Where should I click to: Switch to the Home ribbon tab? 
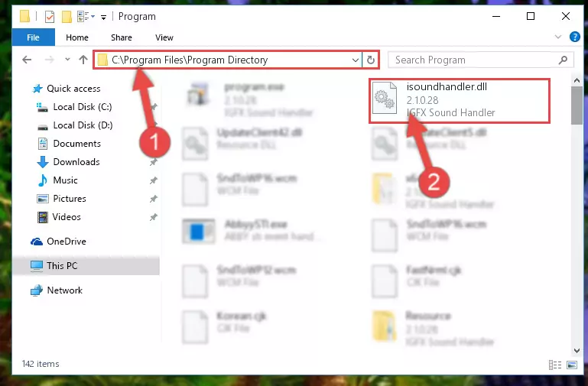pyautogui.click(x=77, y=37)
